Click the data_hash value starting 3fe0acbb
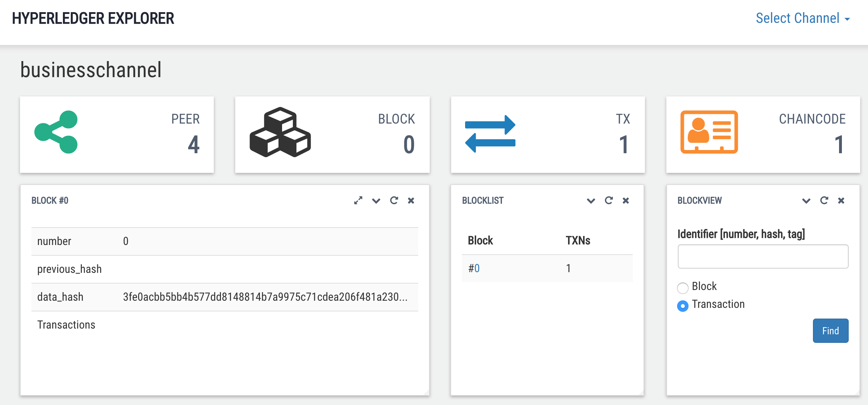Screen dimensions: 868x405 [265, 297]
